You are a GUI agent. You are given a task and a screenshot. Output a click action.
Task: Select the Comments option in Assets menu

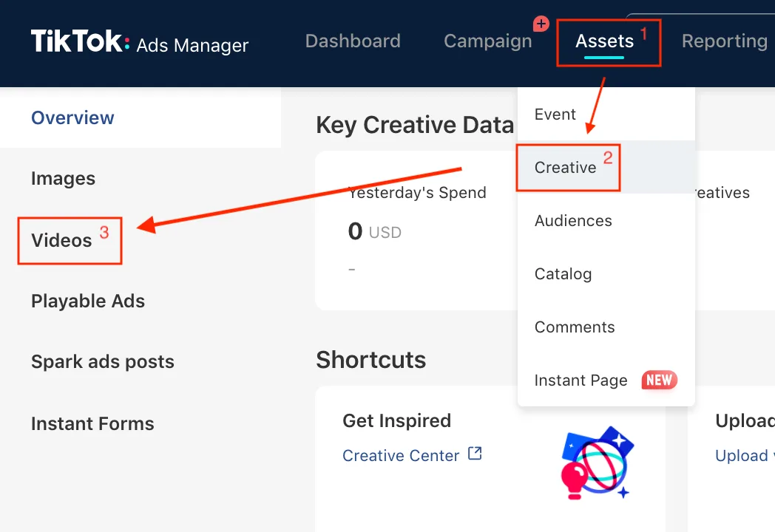[x=575, y=327]
